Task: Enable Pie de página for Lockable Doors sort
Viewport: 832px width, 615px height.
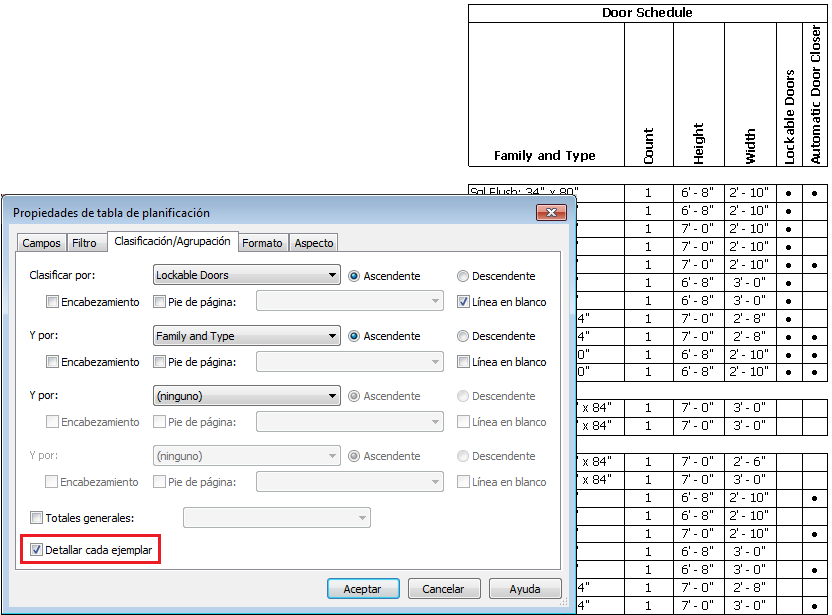Action: pyautogui.click(x=159, y=302)
